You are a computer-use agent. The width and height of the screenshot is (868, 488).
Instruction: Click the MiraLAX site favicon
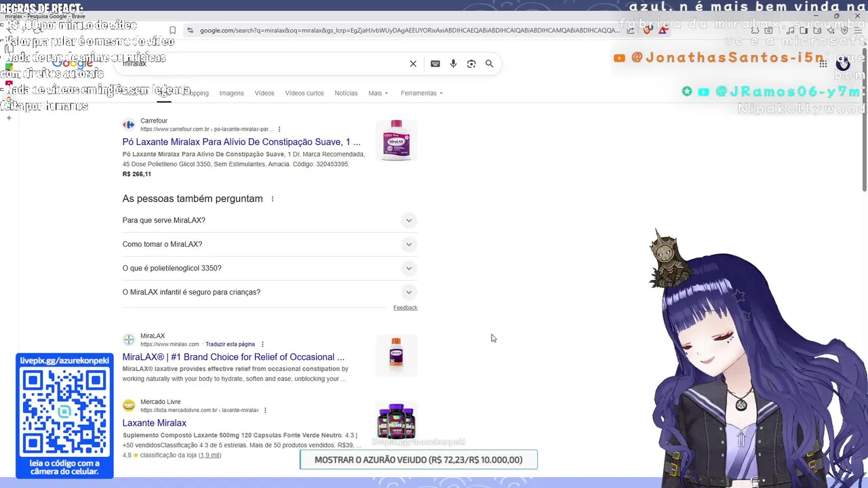pyautogui.click(x=129, y=340)
